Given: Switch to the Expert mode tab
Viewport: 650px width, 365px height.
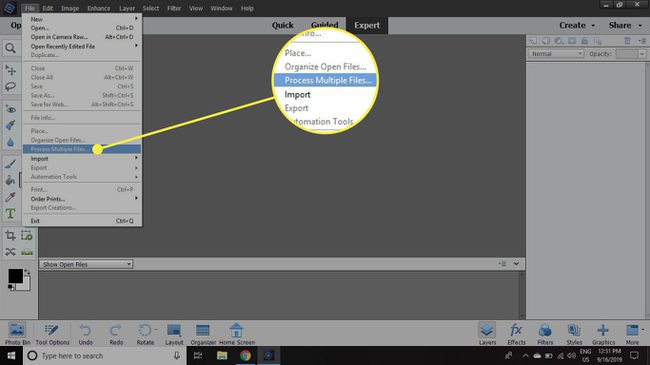Looking at the screenshot, I should coord(367,25).
